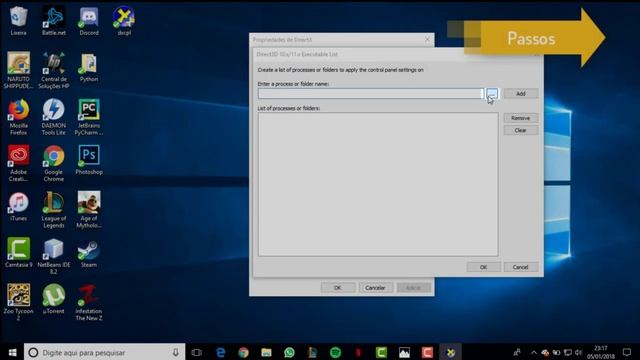Image resolution: width=640 pixels, height=360 pixels.
Task: Open Chrome from the taskbar
Action: [x=244, y=352]
